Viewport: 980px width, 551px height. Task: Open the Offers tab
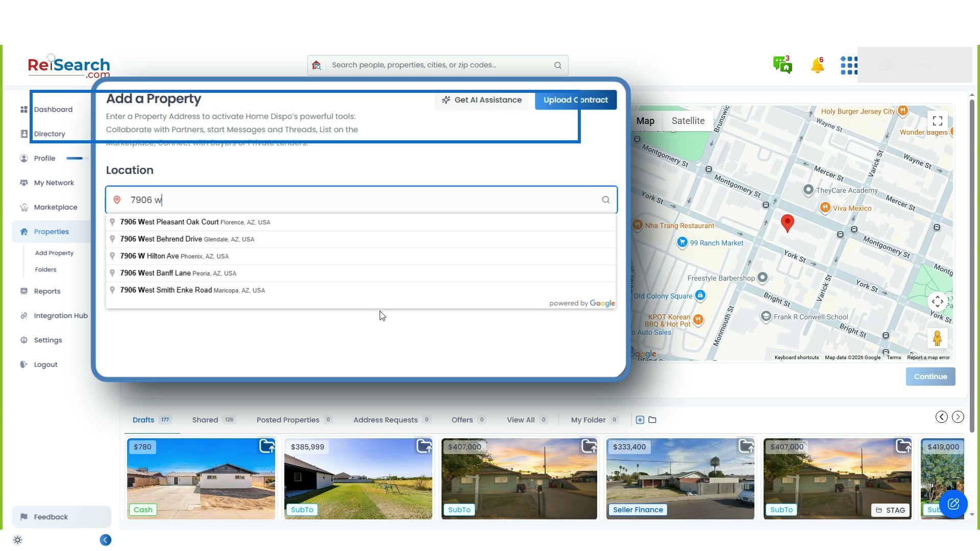pyautogui.click(x=469, y=420)
